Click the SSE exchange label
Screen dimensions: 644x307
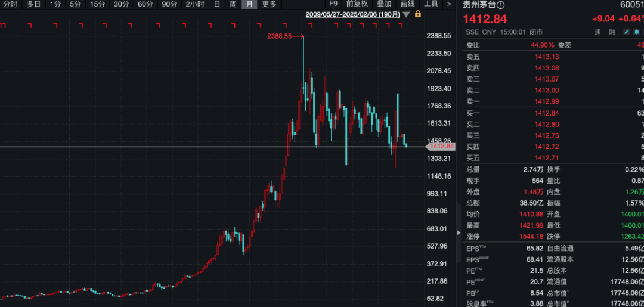(472, 32)
